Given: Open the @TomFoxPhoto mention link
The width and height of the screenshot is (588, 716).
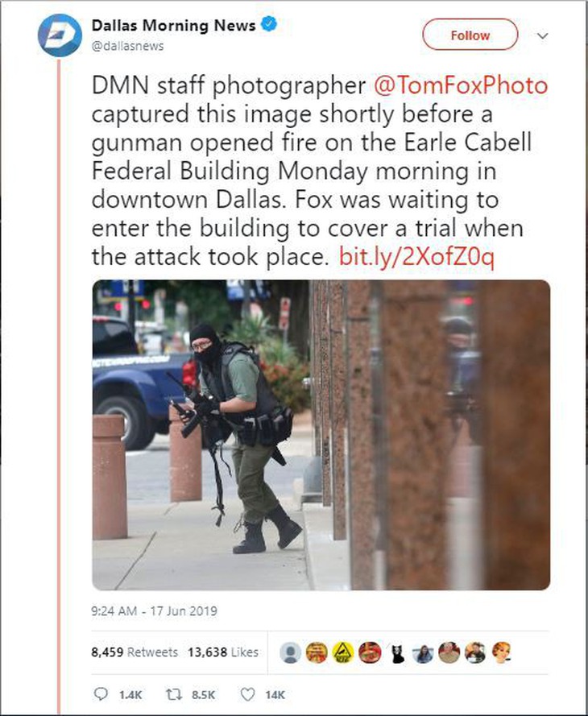Looking at the screenshot, I should click(x=461, y=86).
